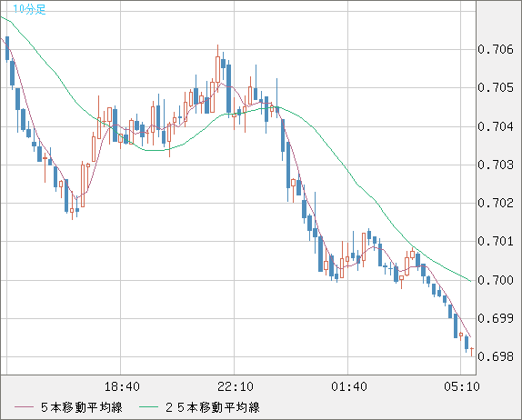The height and width of the screenshot is (420, 522).
Task: Click the 10分足 timeframe label
Action: 29,9
